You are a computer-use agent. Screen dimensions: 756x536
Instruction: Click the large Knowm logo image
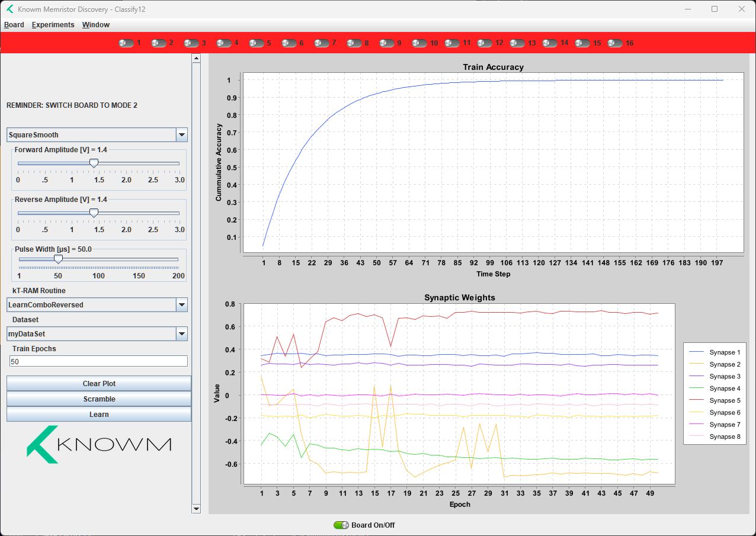[99, 444]
